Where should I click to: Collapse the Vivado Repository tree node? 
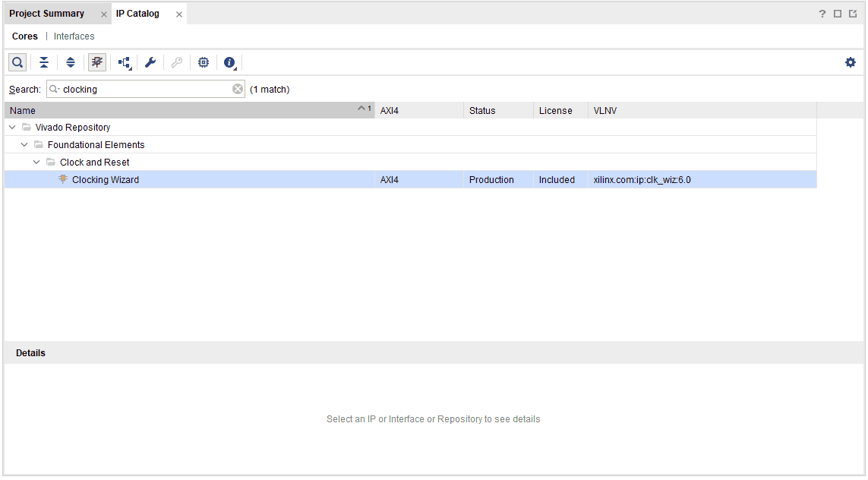click(13, 128)
